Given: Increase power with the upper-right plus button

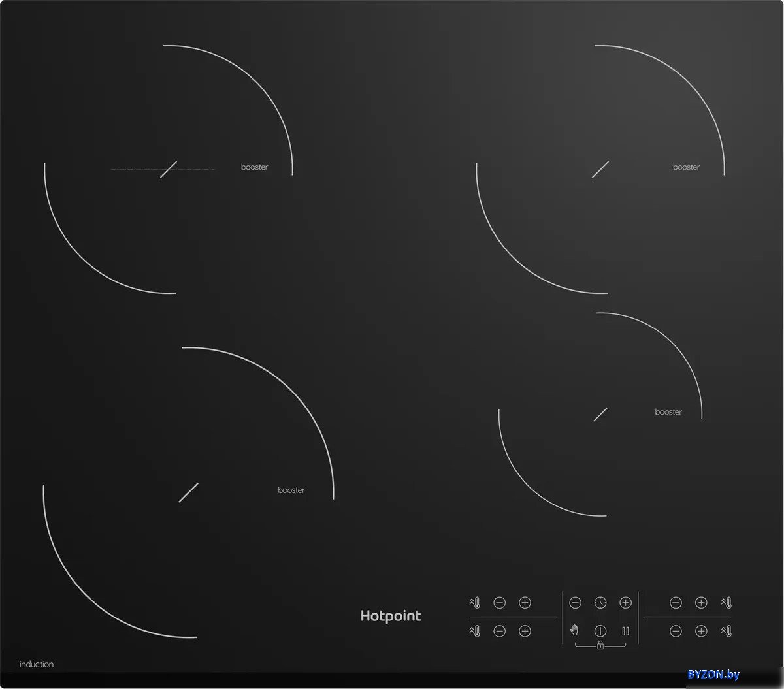Looking at the screenshot, I should (701, 602).
